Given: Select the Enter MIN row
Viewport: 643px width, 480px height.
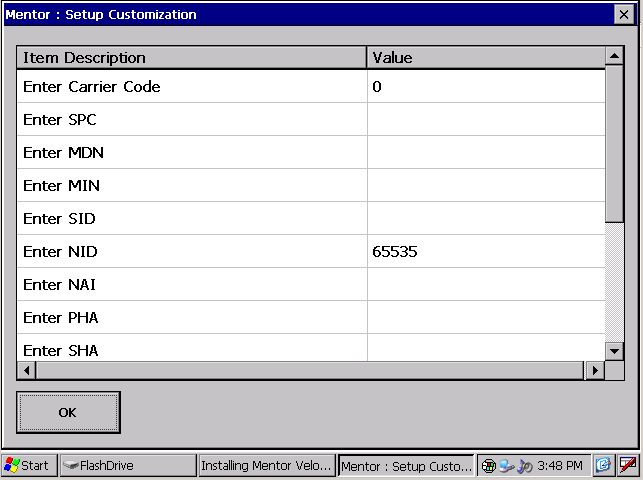Looking at the screenshot, I should 311,186.
